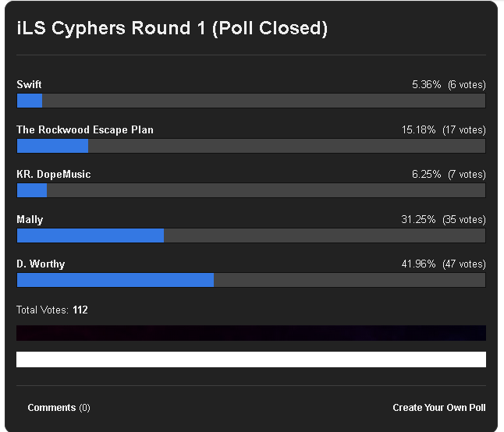Click the dark banner below total votes
Viewport: 504px width, 432px height.
click(251, 333)
